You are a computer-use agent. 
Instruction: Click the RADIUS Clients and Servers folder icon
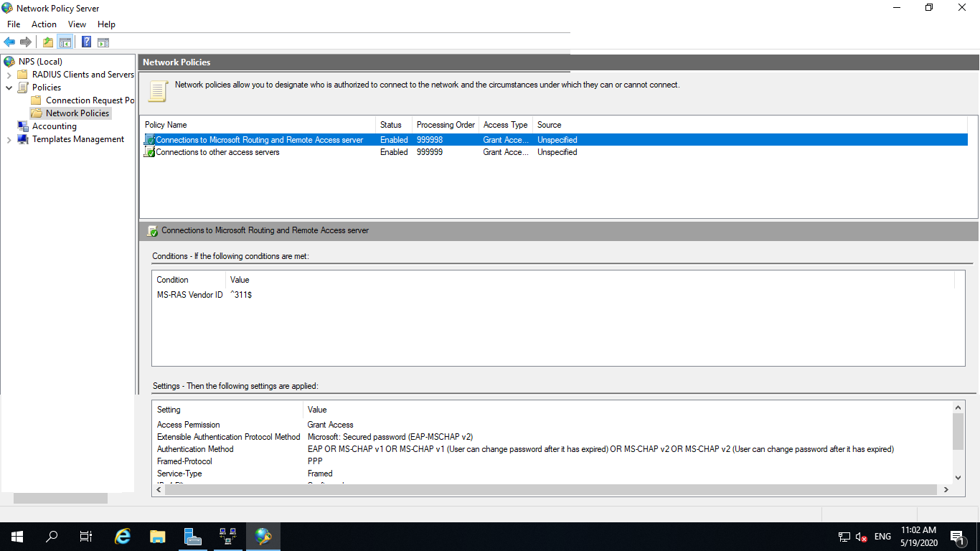pos(22,75)
